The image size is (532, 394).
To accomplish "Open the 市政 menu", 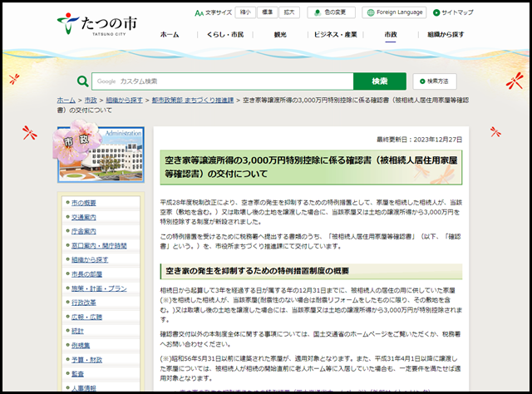I will click(391, 34).
